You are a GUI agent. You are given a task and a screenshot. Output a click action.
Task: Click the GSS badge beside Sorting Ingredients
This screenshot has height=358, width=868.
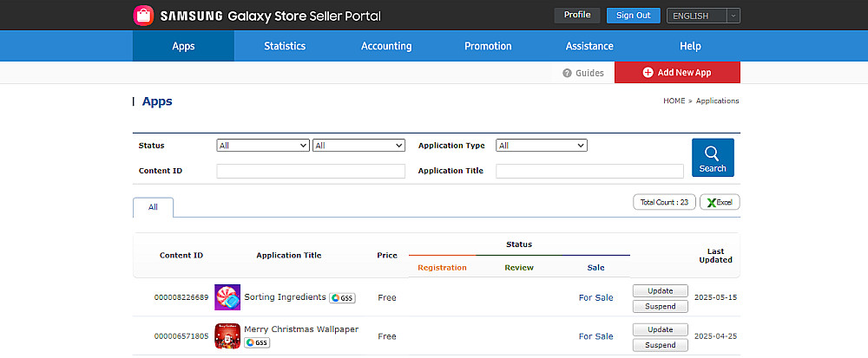pos(342,298)
